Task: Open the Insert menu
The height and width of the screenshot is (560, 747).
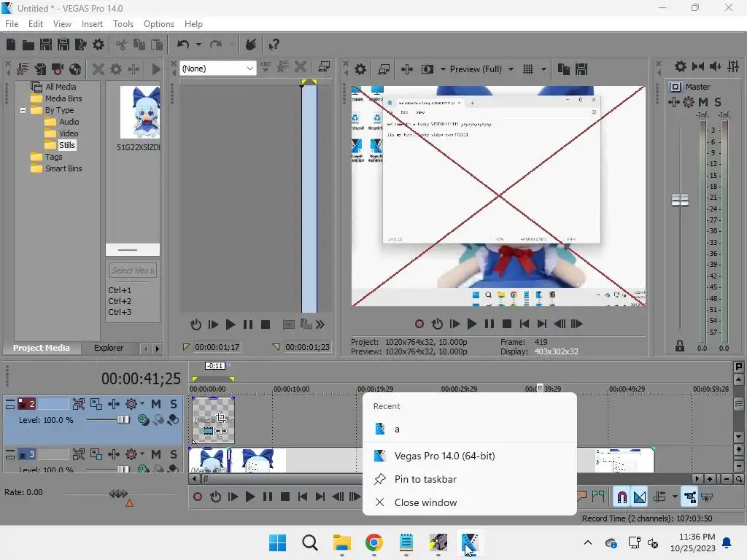Action: (92, 24)
